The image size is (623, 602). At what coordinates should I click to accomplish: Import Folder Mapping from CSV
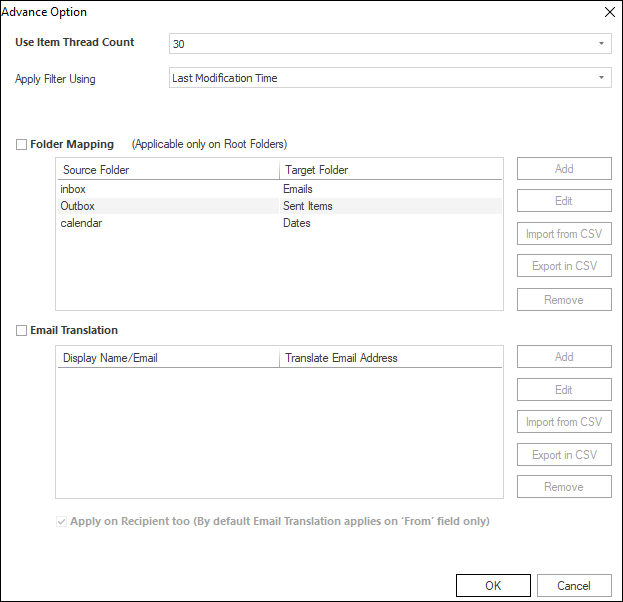click(564, 234)
